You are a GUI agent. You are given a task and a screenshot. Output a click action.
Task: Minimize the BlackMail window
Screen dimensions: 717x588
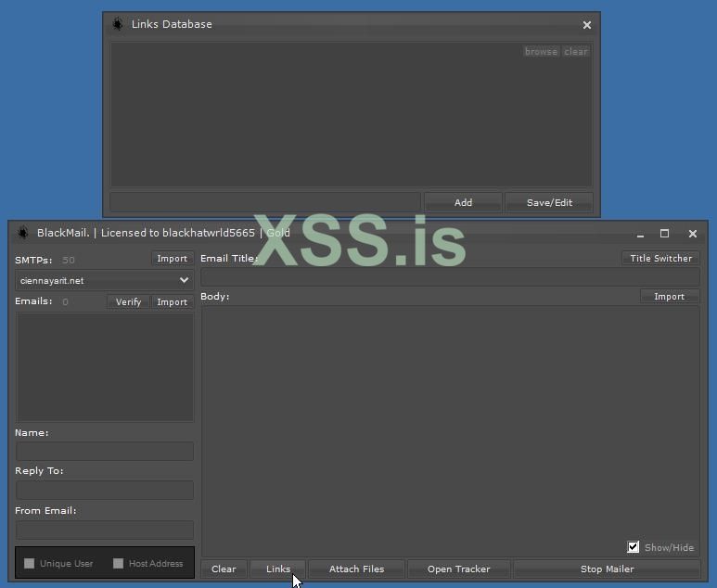640,234
